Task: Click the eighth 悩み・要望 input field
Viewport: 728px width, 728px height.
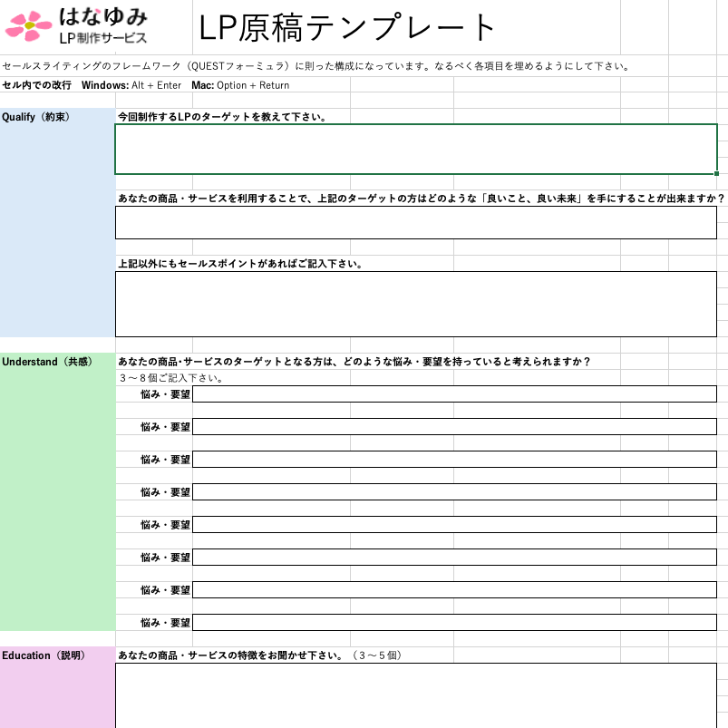Action: point(453,623)
